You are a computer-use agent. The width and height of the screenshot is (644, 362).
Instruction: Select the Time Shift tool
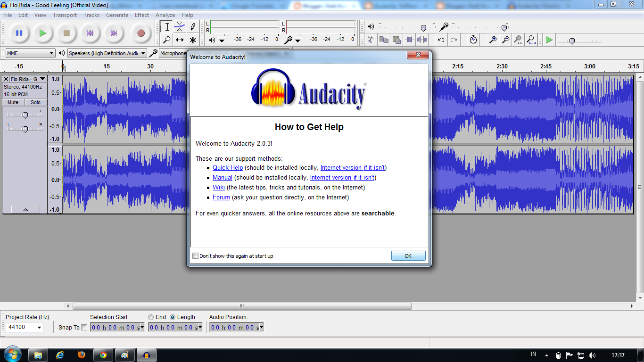(179, 40)
